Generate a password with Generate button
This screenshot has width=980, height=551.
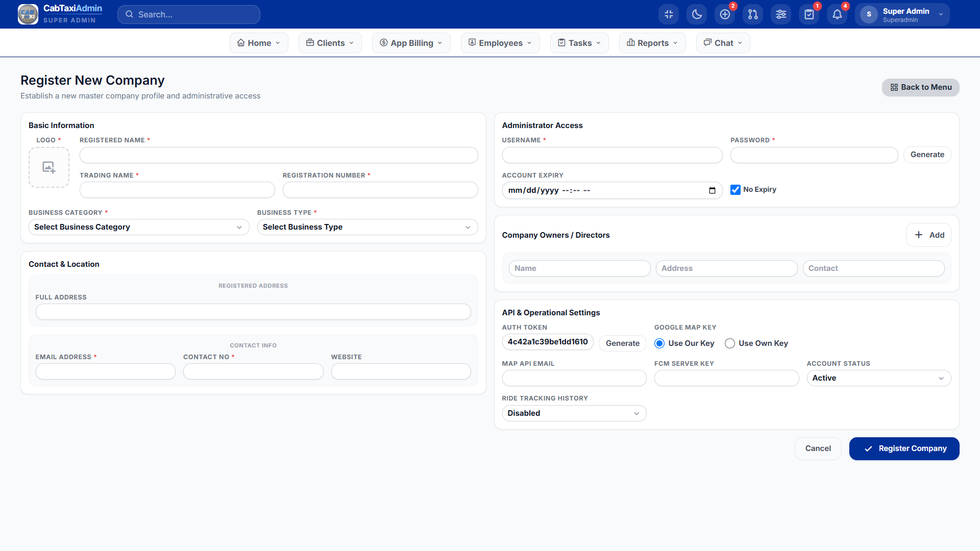pos(927,155)
